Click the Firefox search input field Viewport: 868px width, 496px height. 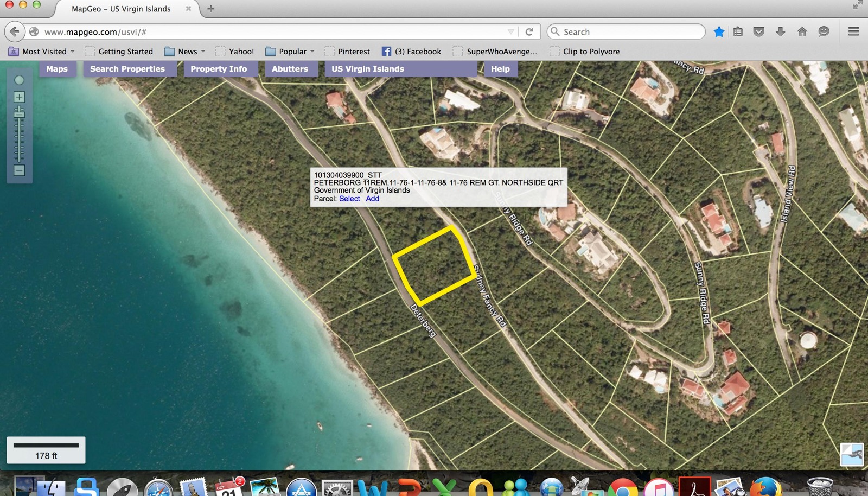pos(629,32)
